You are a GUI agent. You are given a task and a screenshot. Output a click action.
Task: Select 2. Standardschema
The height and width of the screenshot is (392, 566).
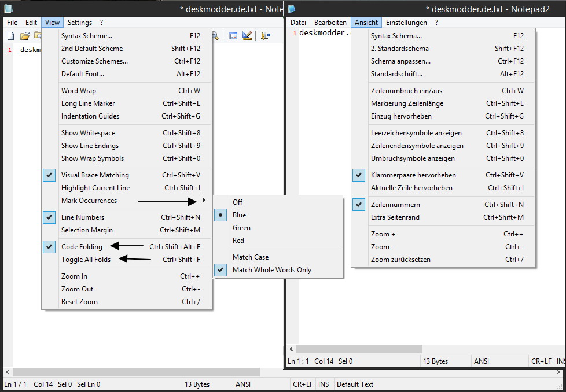tap(443, 49)
